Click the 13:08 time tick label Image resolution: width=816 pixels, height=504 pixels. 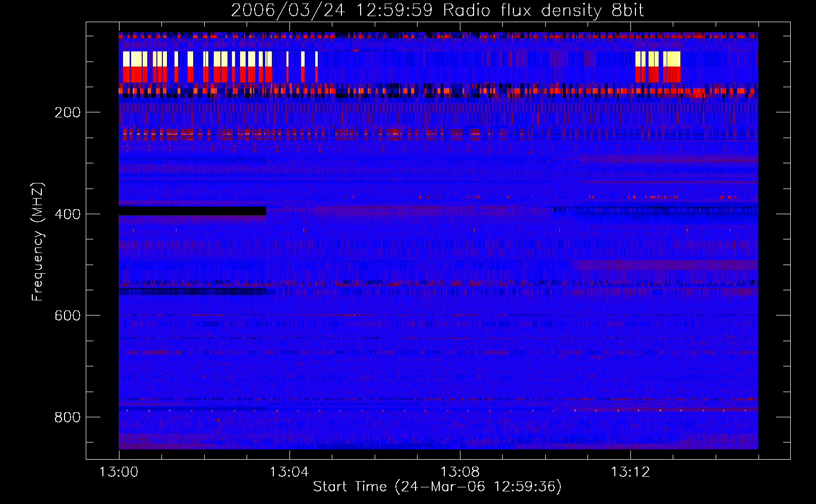[459, 472]
